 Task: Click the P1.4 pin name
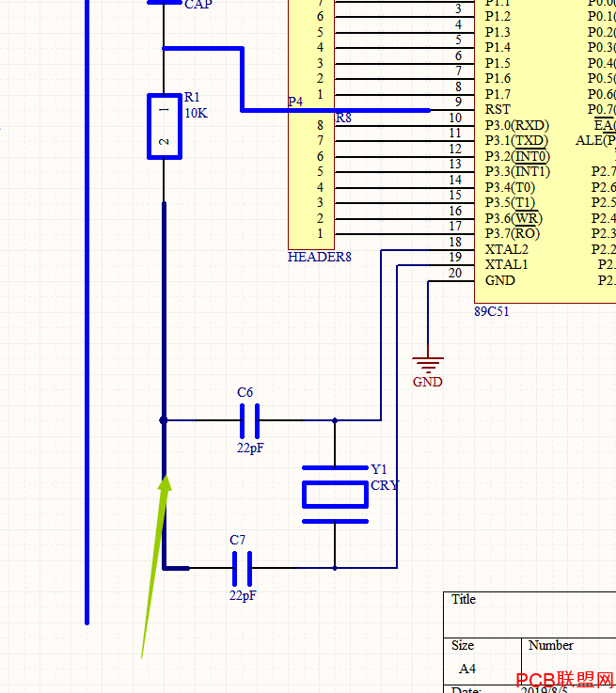498,47
